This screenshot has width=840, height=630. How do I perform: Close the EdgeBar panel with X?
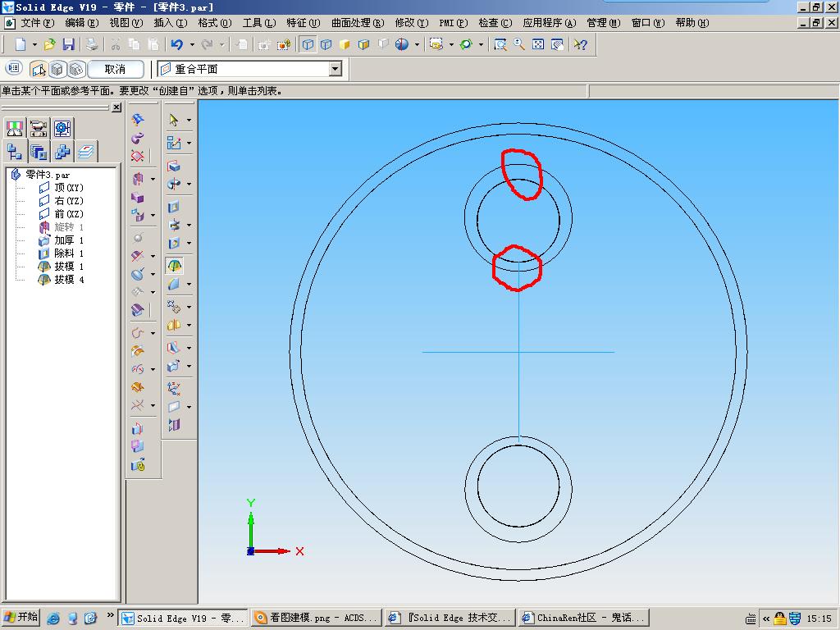[x=116, y=107]
